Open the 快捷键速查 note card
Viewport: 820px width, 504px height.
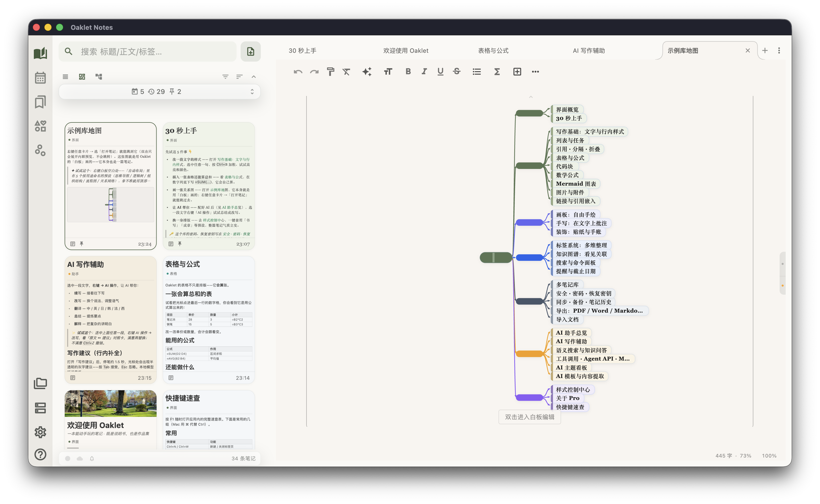tap(209, 420)
